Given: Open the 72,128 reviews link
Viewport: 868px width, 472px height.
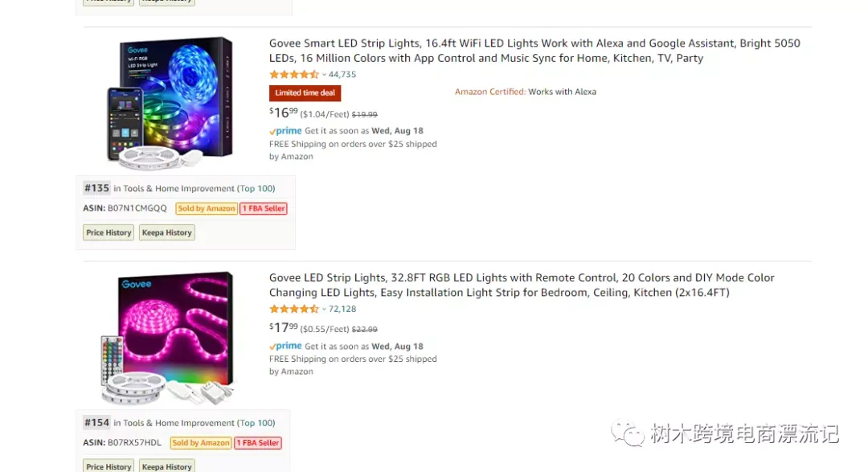Looking at the screenshot, I should coord(342,309).
